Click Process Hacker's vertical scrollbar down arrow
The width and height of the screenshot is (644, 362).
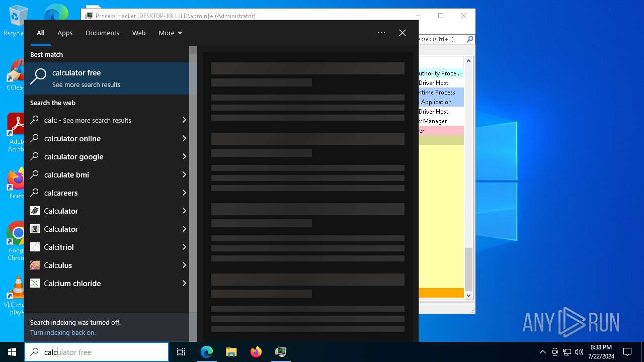coord(469,296)
